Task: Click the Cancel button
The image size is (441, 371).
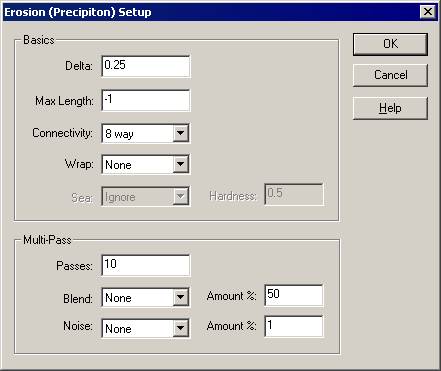Action: coord(390,75)
